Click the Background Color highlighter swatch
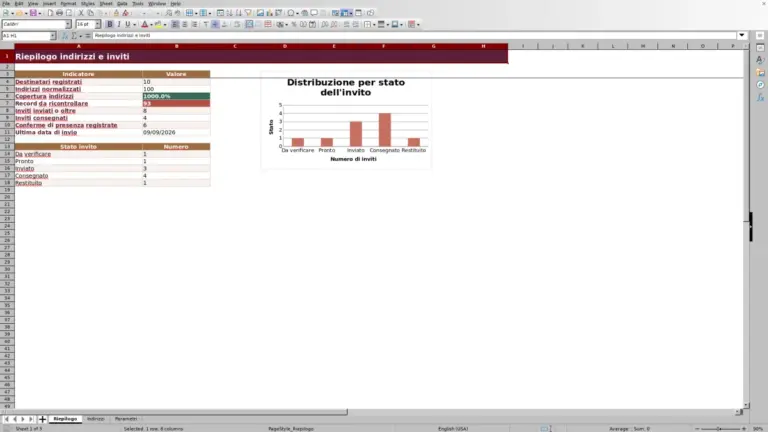The height and width of the screenshot is (432, 768). tap(158, 24)
